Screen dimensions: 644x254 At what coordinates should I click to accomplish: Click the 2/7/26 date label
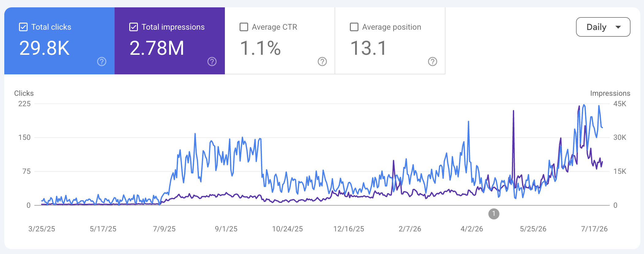coord(410,229)
